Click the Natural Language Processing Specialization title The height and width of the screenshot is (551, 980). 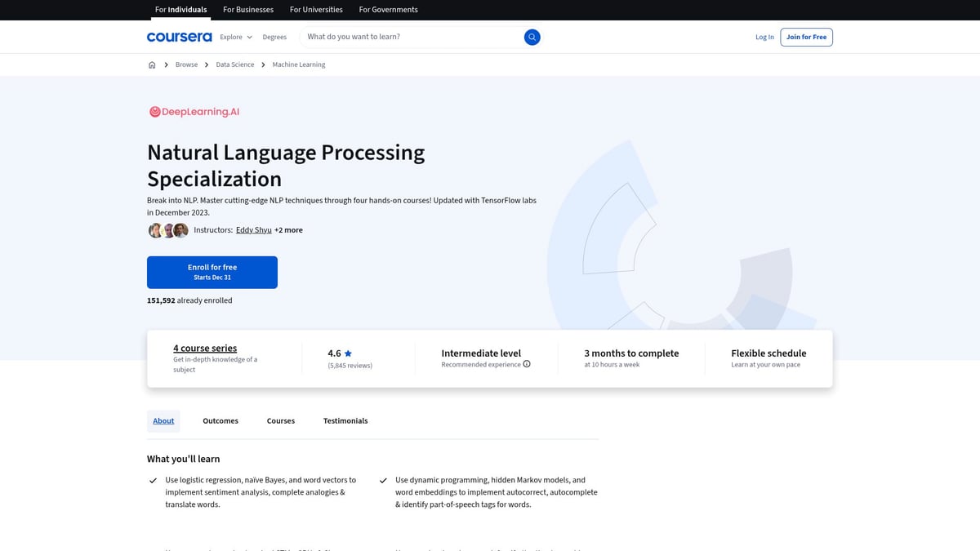click(x=286, y=166)
